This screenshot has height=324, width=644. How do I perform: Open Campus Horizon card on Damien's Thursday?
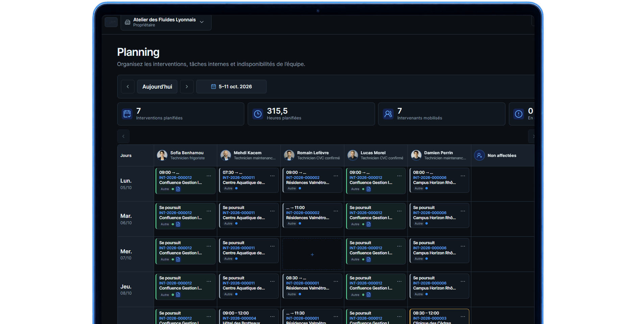tap(439, 286)
